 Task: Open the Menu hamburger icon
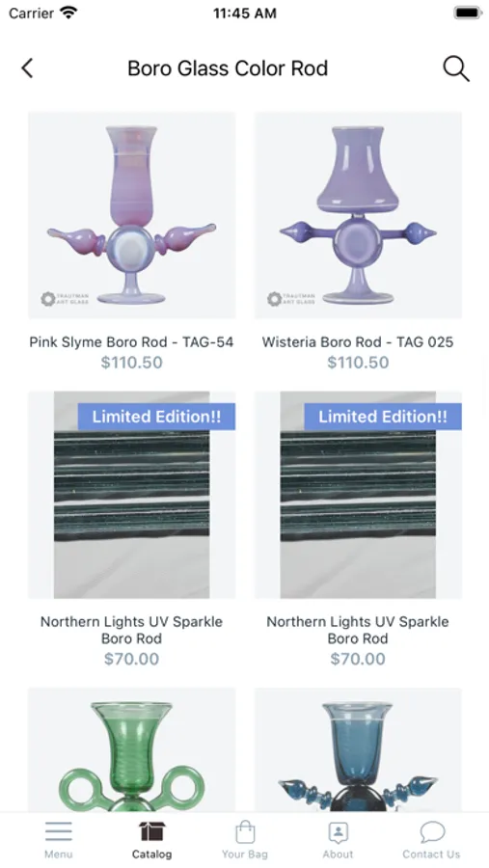click(x=59, y=831)
